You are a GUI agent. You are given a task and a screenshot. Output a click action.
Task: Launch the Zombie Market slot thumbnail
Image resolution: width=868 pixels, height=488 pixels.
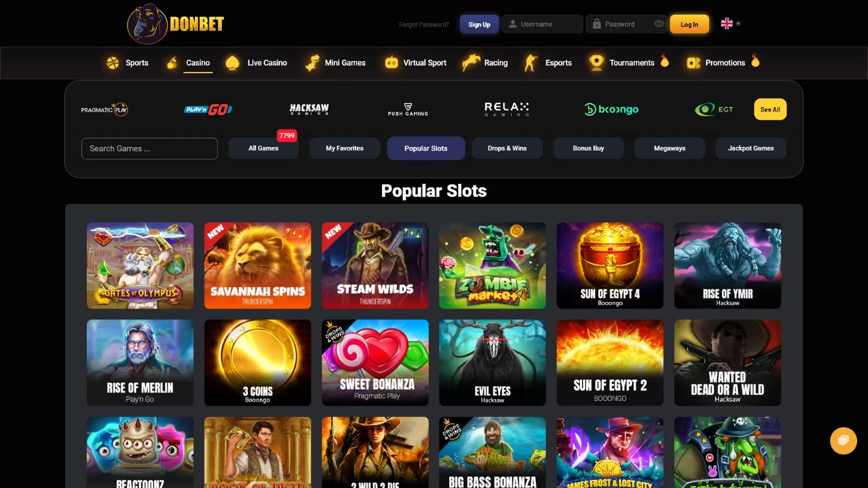pos(493,266)
